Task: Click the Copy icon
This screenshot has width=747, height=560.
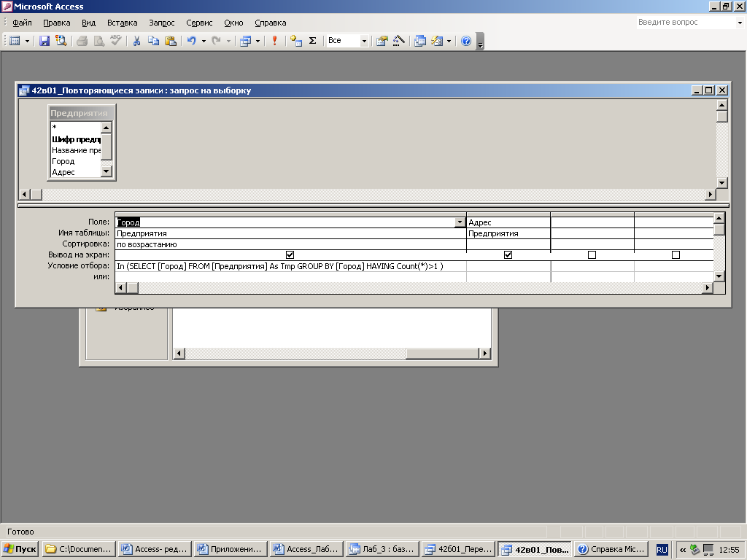Action: [153, 41]
